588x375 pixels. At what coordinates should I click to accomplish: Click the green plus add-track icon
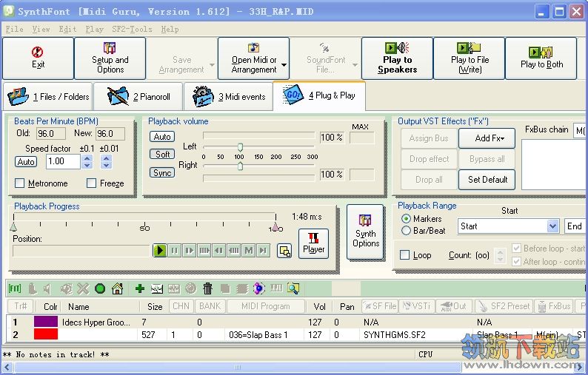[140, 288]
